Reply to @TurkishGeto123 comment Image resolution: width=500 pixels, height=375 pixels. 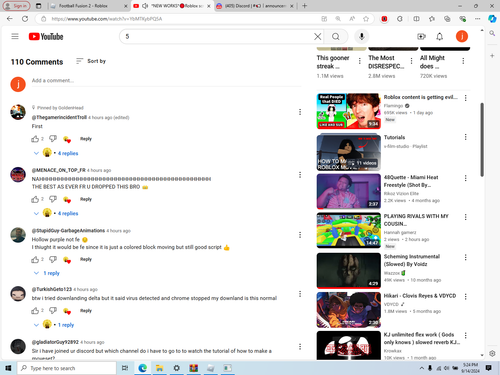pos(86,310)
